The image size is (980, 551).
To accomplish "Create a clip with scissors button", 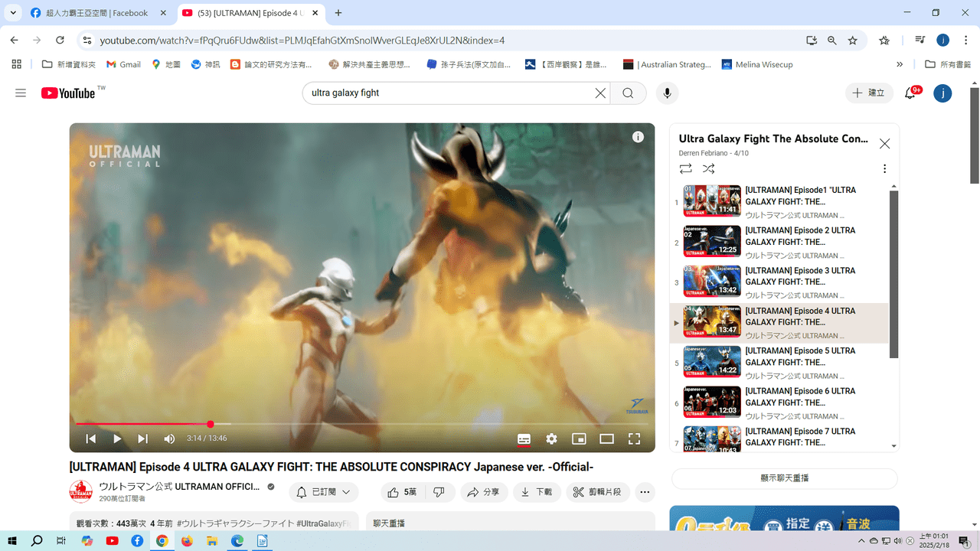I will tap(598, 492).
